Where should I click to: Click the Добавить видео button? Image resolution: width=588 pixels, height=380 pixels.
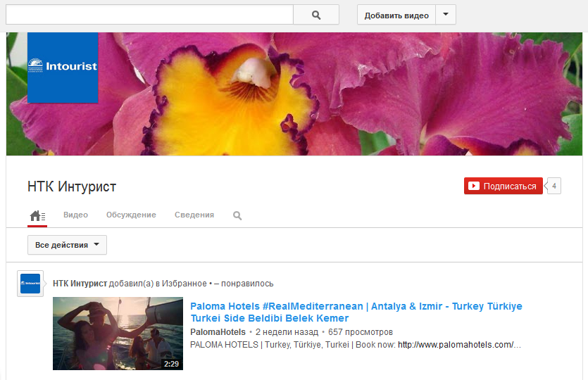(x=396, y=15)
